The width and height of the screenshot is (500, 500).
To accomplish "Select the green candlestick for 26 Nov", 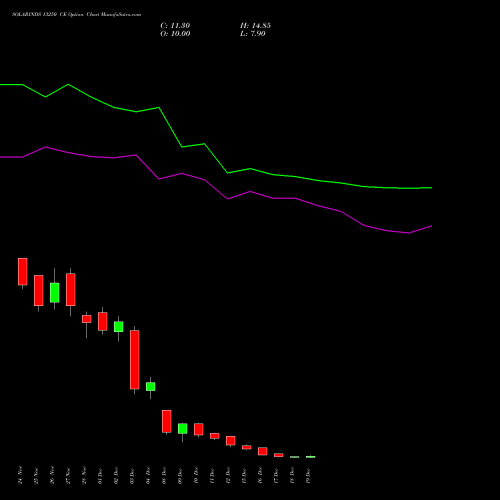I will 55,293.
